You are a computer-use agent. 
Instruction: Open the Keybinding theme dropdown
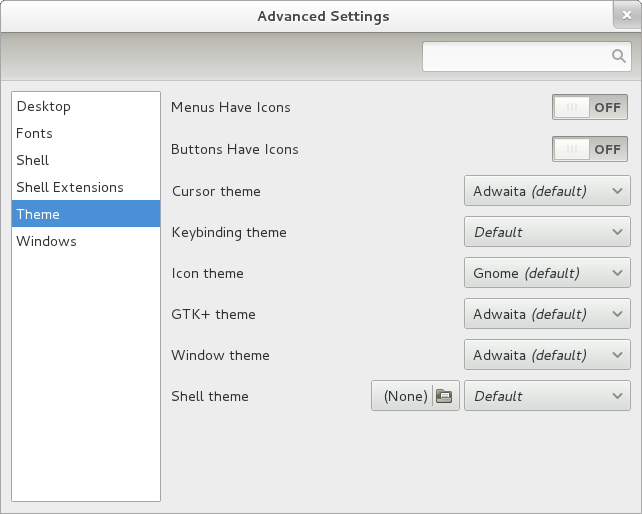click(547, 232)
